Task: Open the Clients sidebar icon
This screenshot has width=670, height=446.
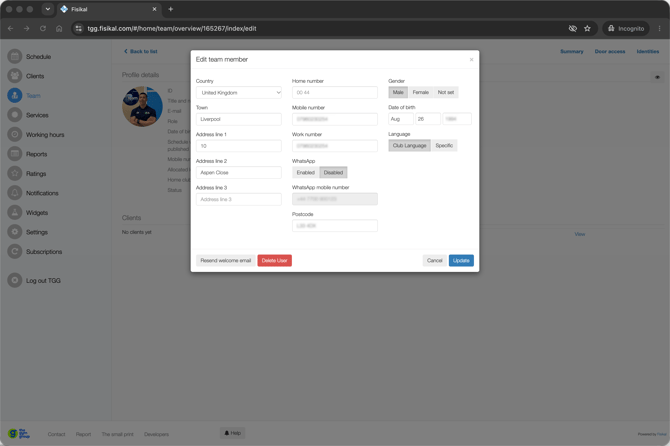Action: click(15, 76)
